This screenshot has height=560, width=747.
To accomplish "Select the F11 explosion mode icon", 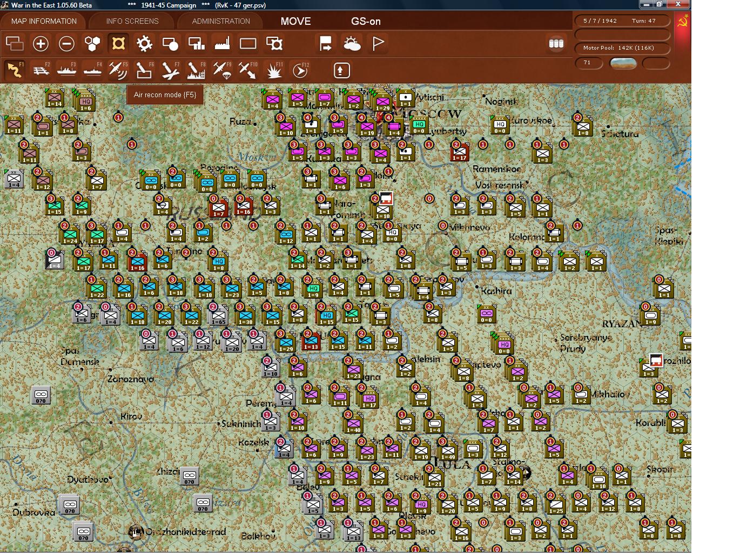I will coord(274,70).
